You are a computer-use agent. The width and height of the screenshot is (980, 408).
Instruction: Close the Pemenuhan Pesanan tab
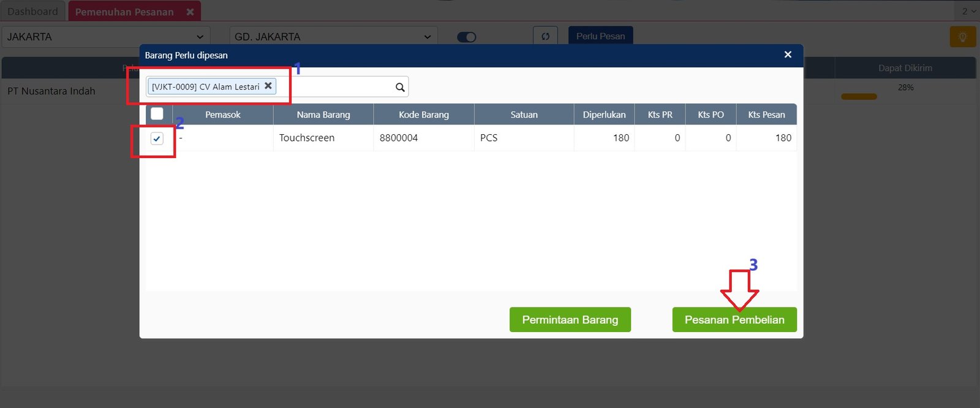tap(190, 12)
